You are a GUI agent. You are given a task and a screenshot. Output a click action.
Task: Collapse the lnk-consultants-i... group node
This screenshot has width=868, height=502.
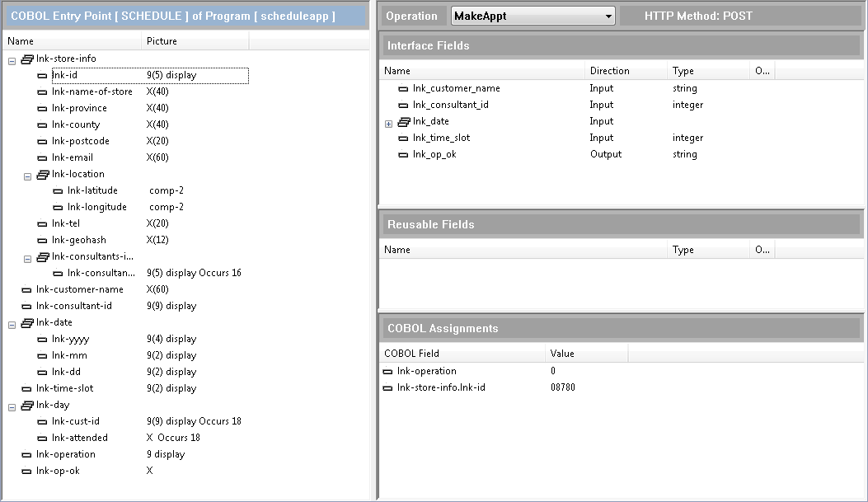[27, 257]
